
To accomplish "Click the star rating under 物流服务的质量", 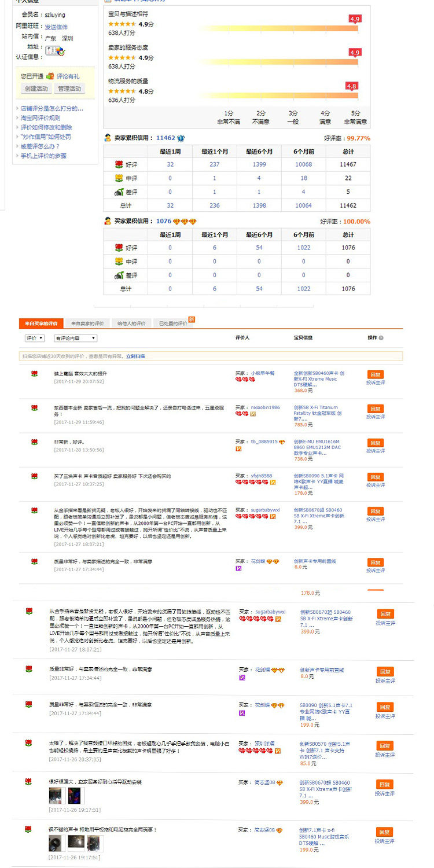I will tap(122, 91).
